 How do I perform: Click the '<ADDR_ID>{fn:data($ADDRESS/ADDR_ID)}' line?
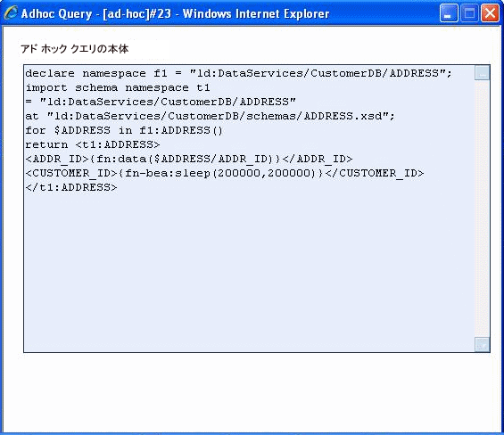(x=189, y=159)
